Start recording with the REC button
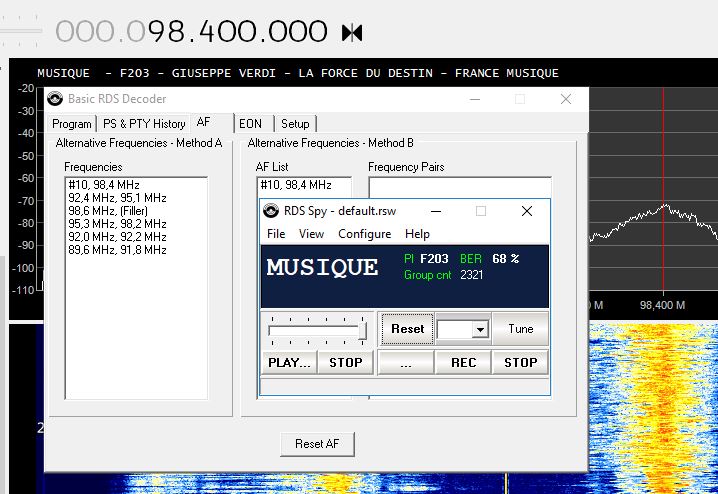This screenshot has height=494, width=718. point(463,363)
